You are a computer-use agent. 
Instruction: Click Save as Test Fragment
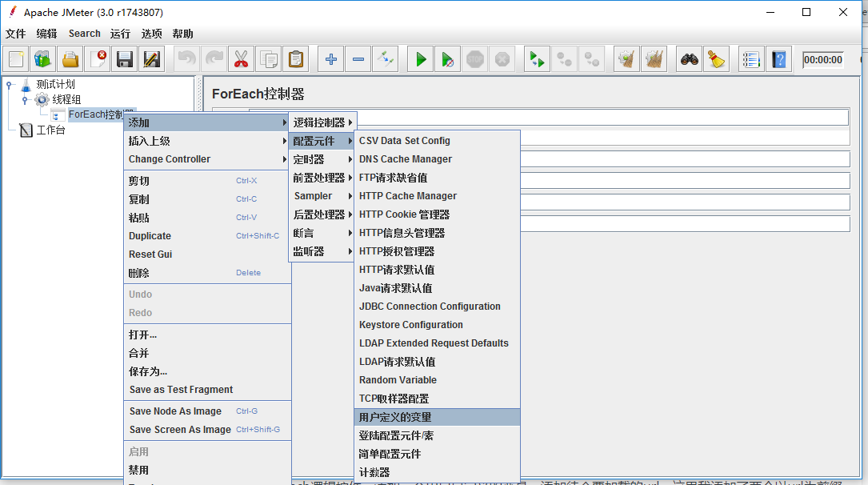click(x=207, y=390)
